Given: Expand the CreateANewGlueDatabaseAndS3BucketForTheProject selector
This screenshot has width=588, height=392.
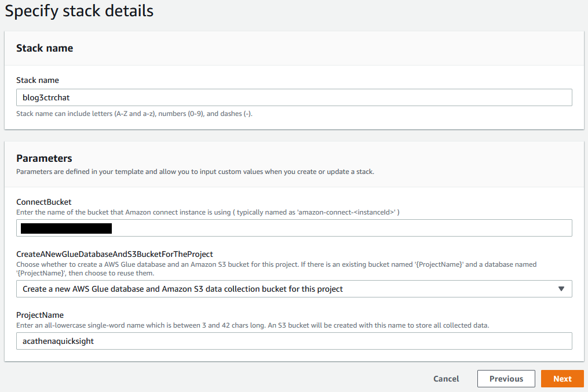Looking at the screenshot, I should click(294, 288).
